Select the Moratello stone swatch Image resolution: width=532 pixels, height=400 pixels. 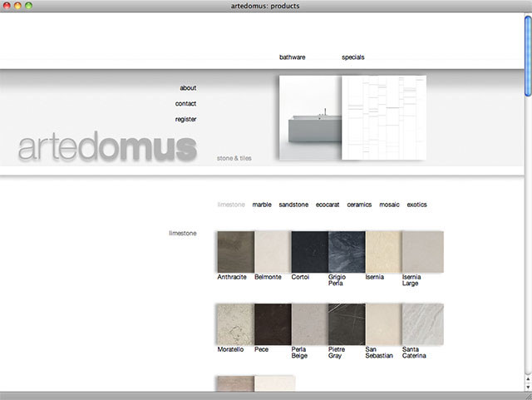pos(236,324)
